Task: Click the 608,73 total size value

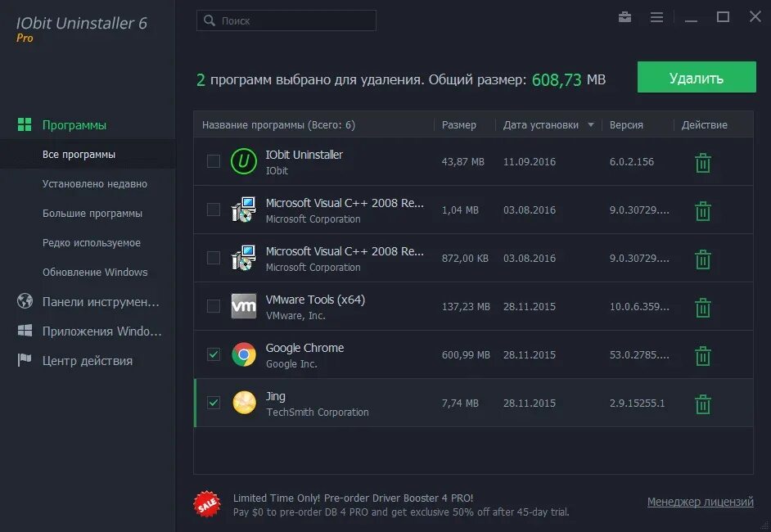Action: click(x=556, y=79)
